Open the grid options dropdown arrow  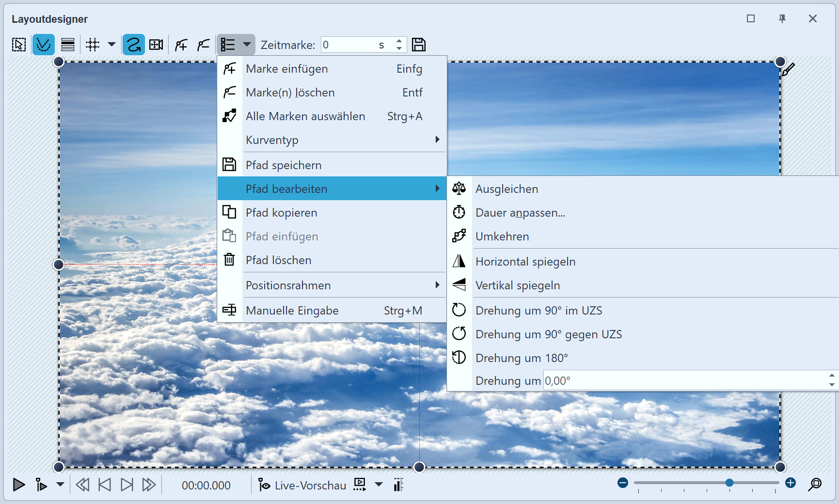point(111,45)
